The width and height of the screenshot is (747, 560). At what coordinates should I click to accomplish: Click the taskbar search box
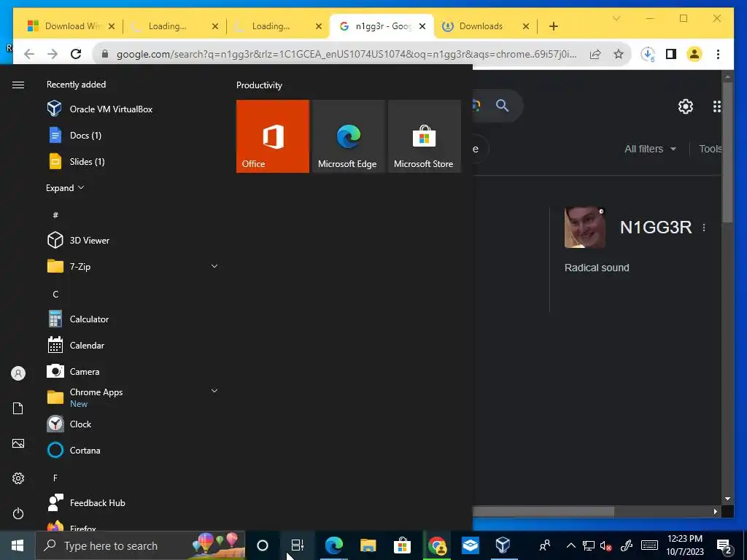pyautogui.click(x=141, y=545)
